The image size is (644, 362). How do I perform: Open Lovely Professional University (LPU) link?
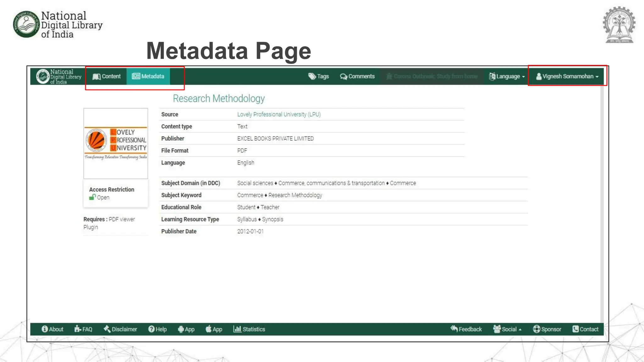279,114
